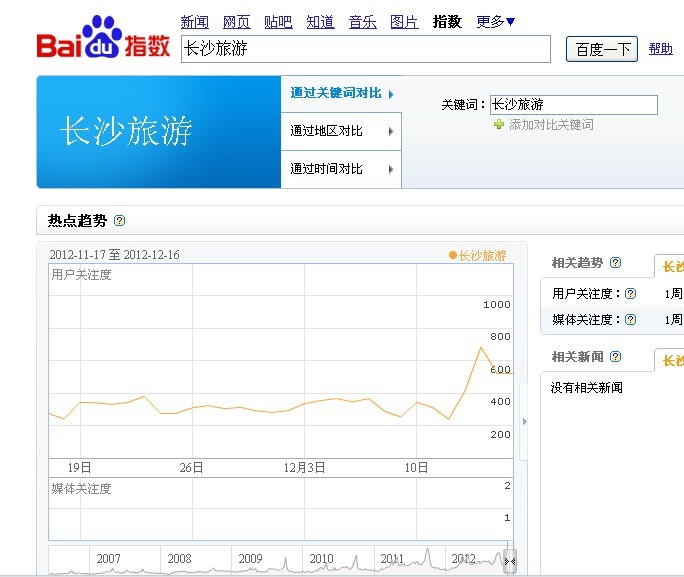Go to the 音乐 navigation tab
The image size is (684, 577).
[362, 22]
